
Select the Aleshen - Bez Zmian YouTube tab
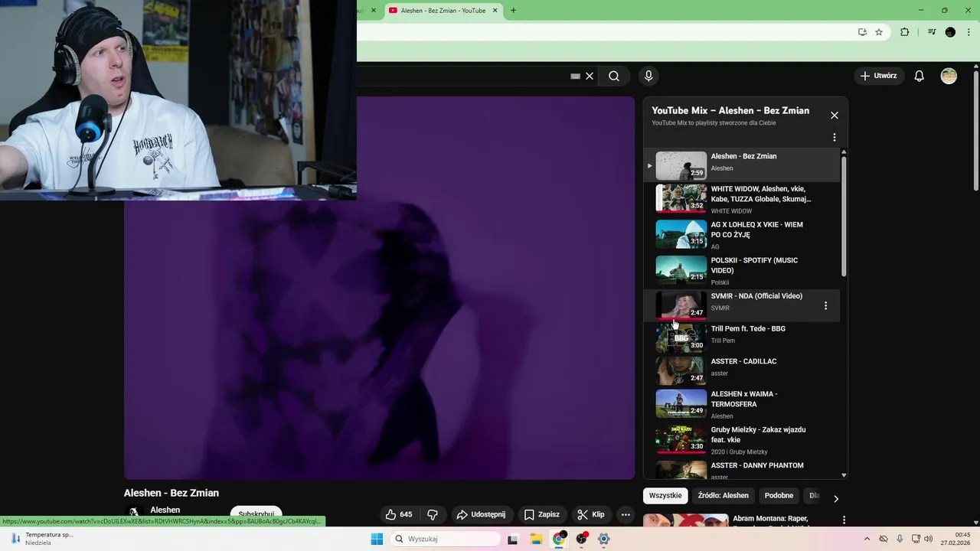[443, 11]
